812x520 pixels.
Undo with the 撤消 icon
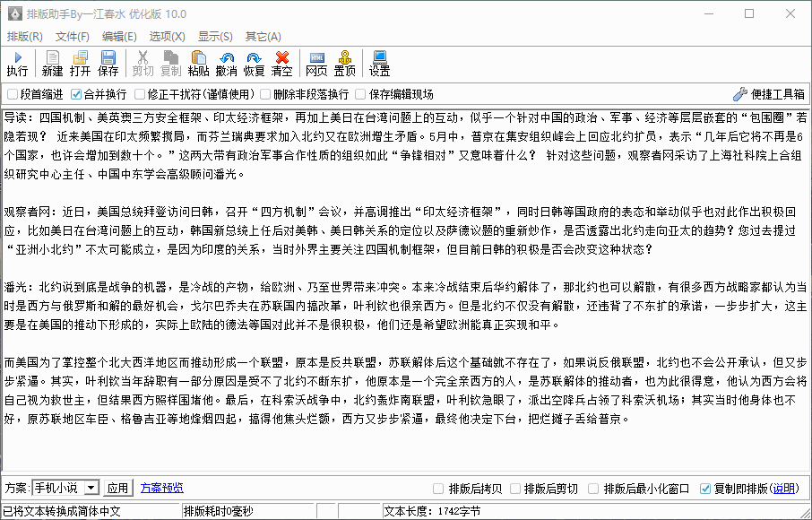[x=227, y=64]
